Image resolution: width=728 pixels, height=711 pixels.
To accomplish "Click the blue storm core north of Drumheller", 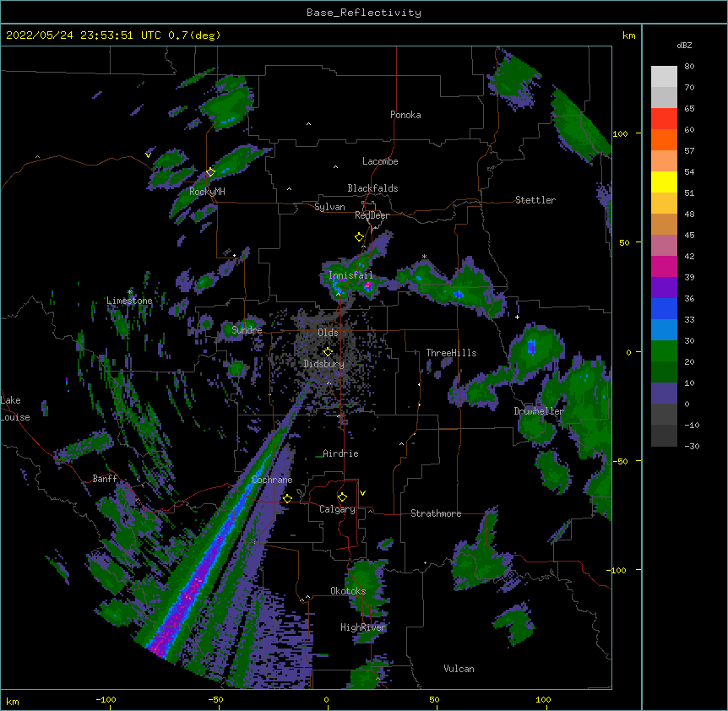I will click(531, 347).
